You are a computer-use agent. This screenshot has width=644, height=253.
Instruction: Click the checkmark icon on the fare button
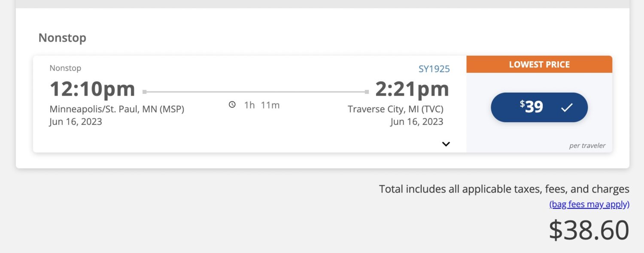(567, 108)
